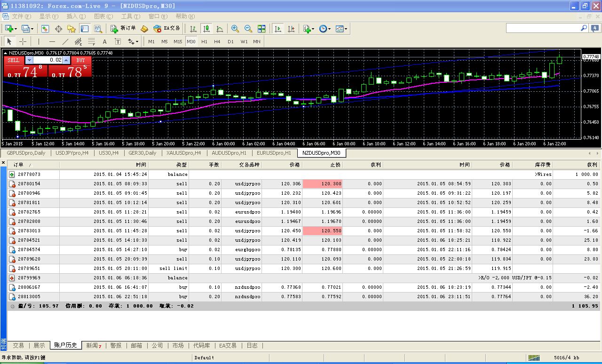Switch chart to bar chart mode
Image resolution: width=602 pixels, height=364 pixels.
pos(193,29)
